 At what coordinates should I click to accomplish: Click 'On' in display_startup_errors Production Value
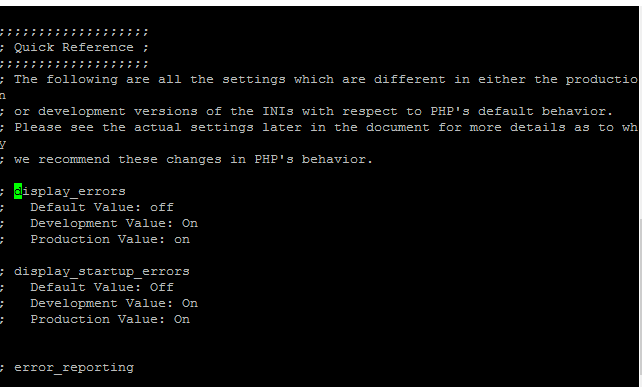click(182, 319)
